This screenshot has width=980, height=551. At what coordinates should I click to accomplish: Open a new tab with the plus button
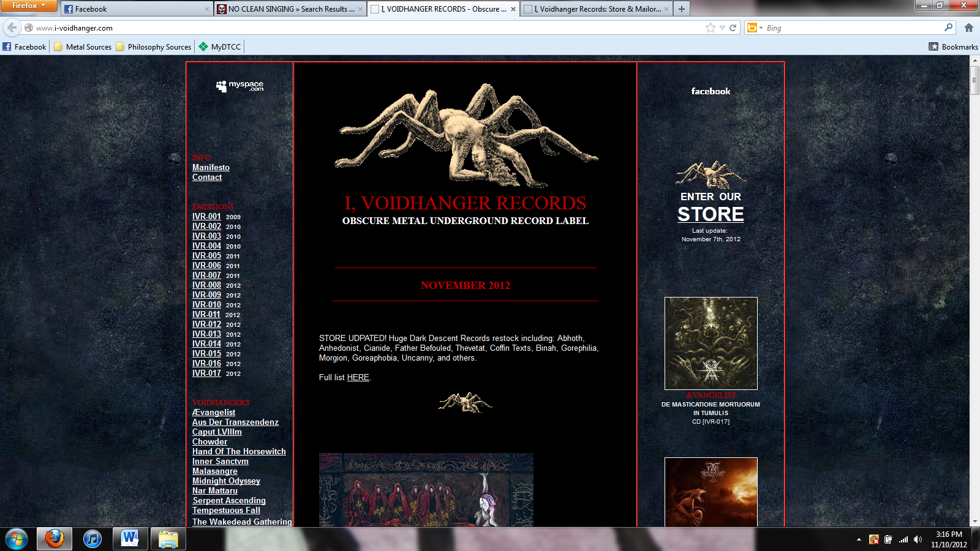tap(681, 9)
